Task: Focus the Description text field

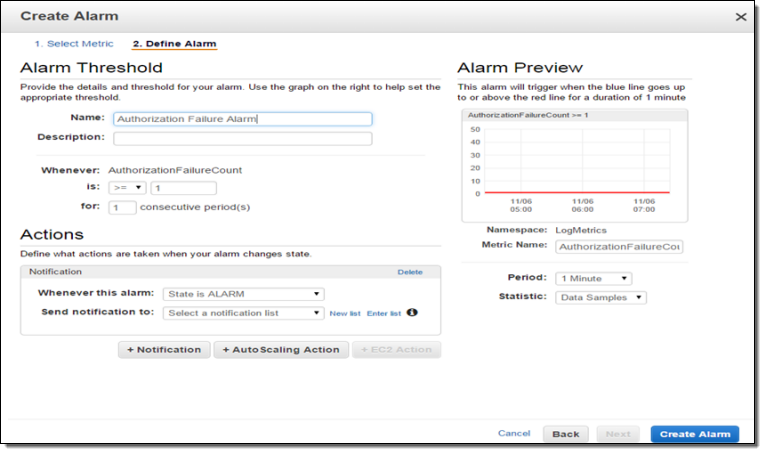Action: click(242, 139)
